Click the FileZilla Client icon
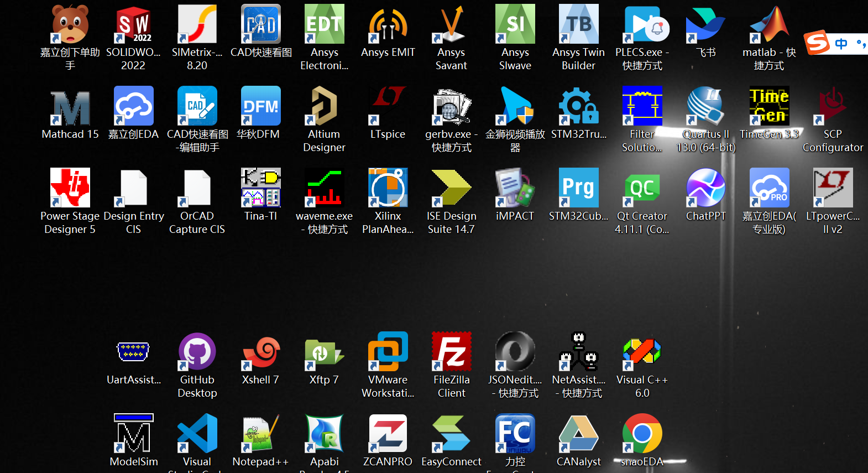Viewport: 868px width, 473px height. coord(451,352)
